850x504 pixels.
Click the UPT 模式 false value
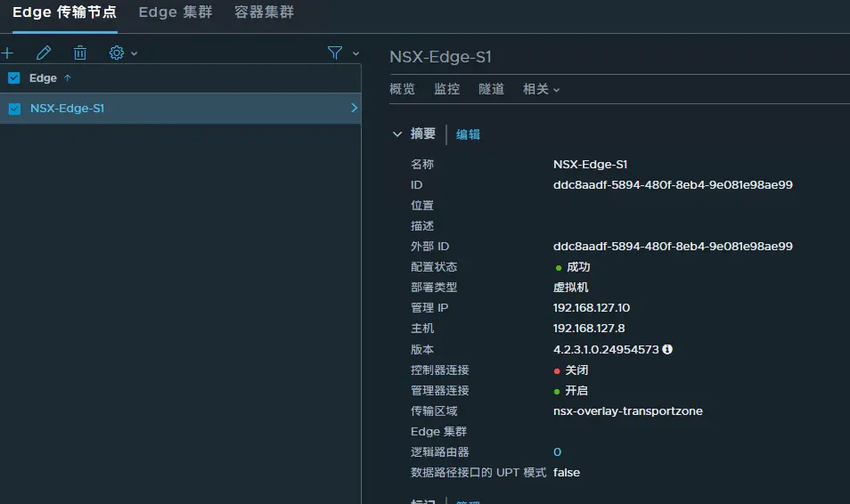(567, 473)
